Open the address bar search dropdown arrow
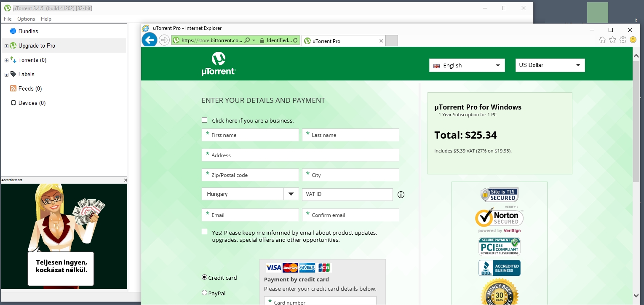The height and width of the screenshot is (305, 644). pyautogui.click(x=254, y=40)
